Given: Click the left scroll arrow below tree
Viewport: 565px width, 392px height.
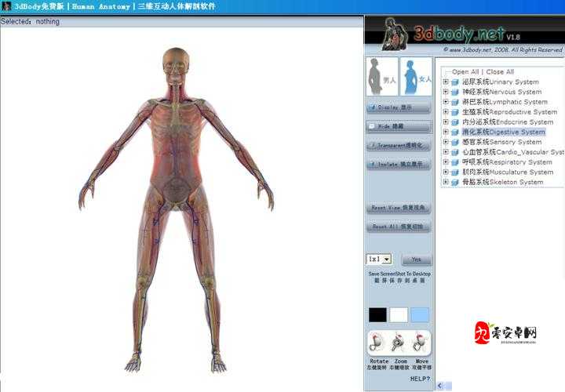Looking at the screenshot, I should coord(440,386).
